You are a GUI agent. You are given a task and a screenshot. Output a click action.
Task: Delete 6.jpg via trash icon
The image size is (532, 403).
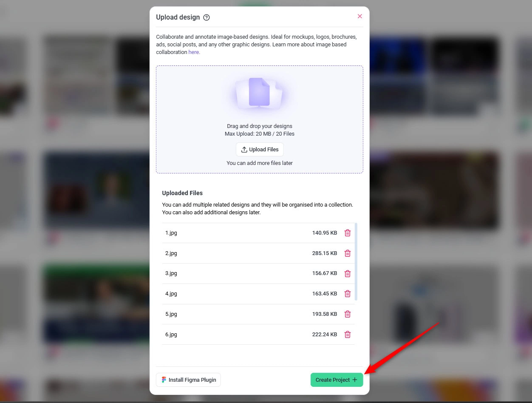coord(347,335)
